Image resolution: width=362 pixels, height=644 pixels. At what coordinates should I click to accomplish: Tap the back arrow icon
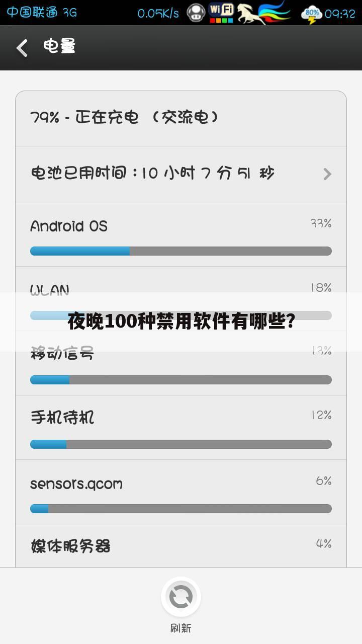tap(22, 48)
